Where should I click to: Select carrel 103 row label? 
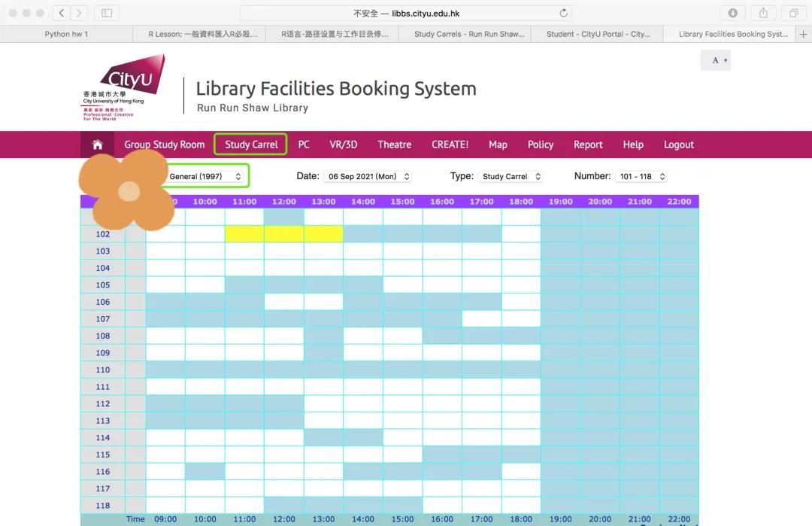[x=102, y=251]
